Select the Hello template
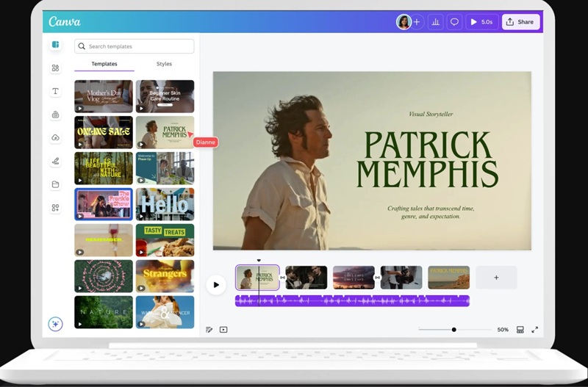 [x=165, y=204]
